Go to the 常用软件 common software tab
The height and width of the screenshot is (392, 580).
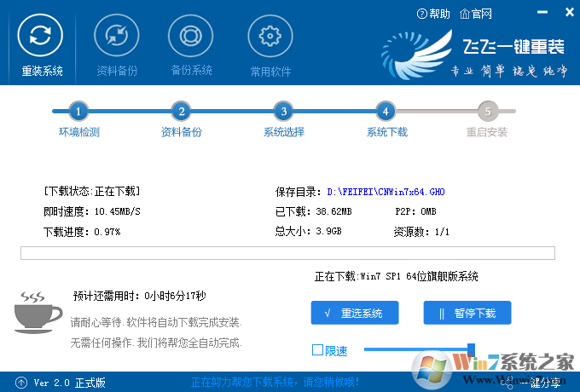point(270,45)
